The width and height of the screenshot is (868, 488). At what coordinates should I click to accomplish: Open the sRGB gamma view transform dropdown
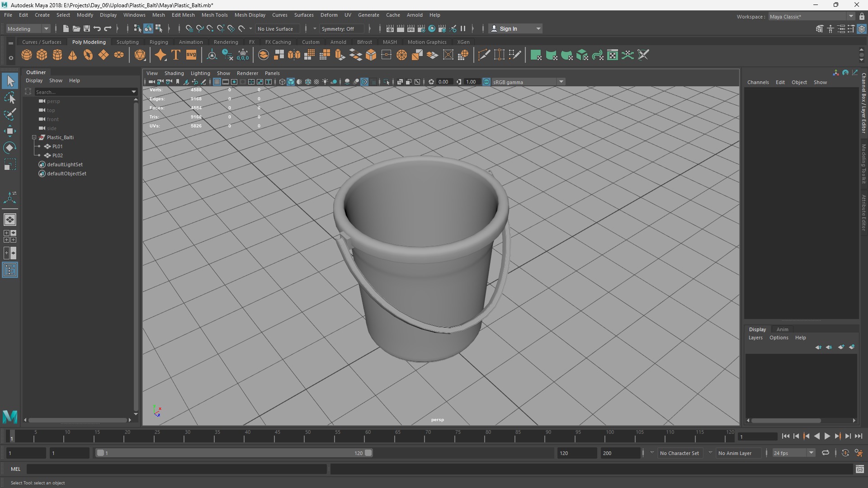coord(528,82)
